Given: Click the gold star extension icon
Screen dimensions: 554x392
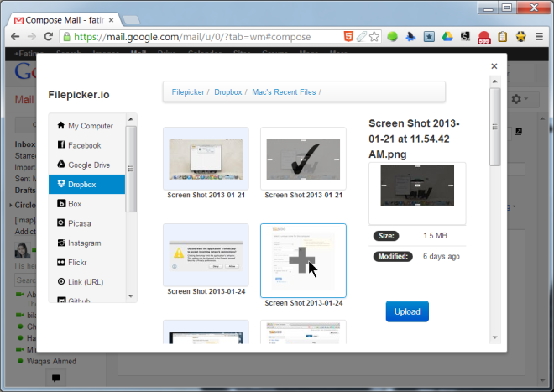Looking at the screenshot, I should (520, 36).
